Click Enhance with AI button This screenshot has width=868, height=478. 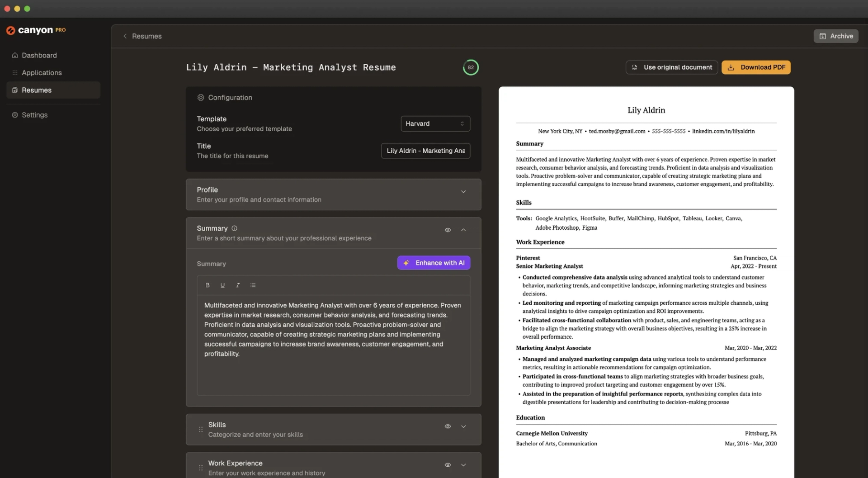434,263
